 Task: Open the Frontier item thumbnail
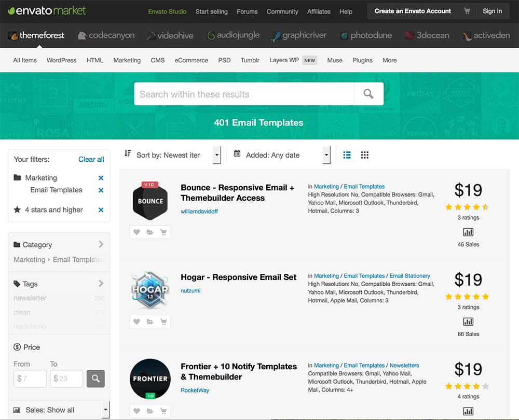[151, 380]
